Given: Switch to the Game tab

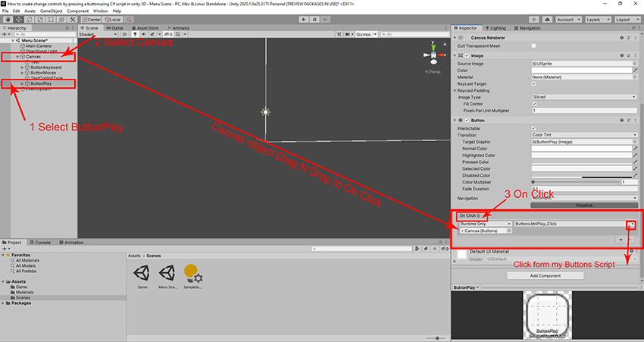Looking at the screenshot, I should (114, 28).
